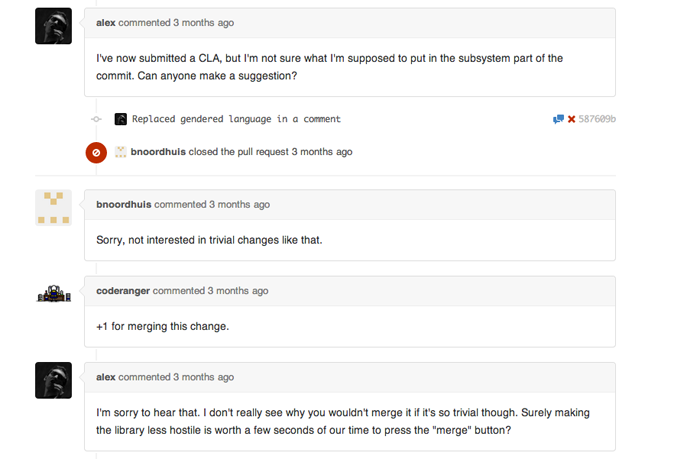Click the '3 months ago' timestamp on the closed event
Screen dimensions: 700x459
(322, 152)
